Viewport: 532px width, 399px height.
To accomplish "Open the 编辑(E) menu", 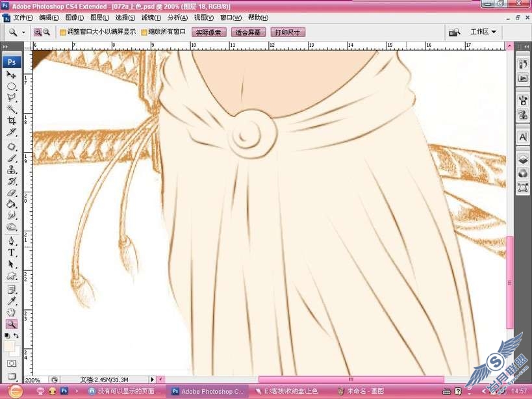I will (x=49, y=18).
